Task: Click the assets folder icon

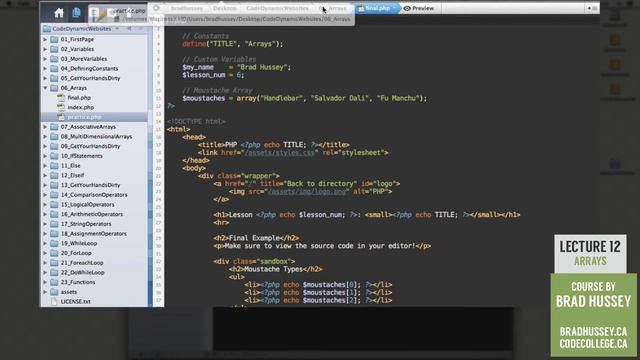Action: point(54,292)
